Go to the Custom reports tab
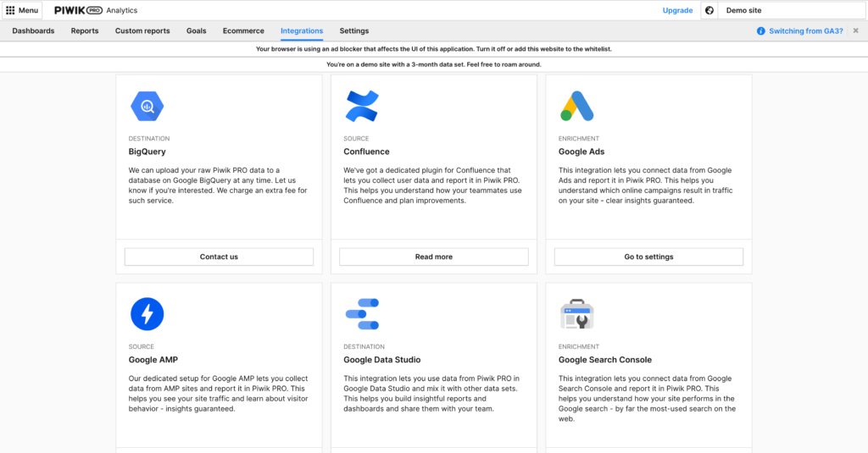868x453 pixels. pos(142,31)
